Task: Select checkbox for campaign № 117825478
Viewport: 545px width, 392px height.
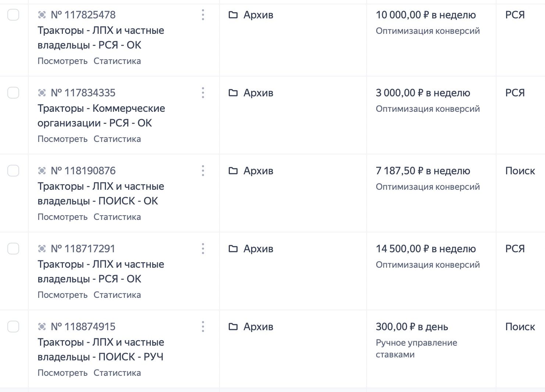Action: [x=13, y=15]
